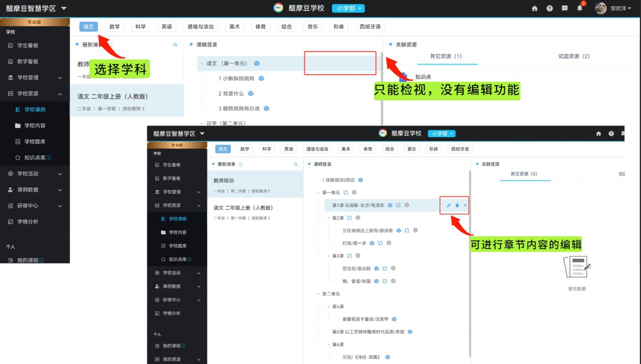Expand the 我的资源 sidebar menu
Screen dimensions: 641x364
point(199,360)
